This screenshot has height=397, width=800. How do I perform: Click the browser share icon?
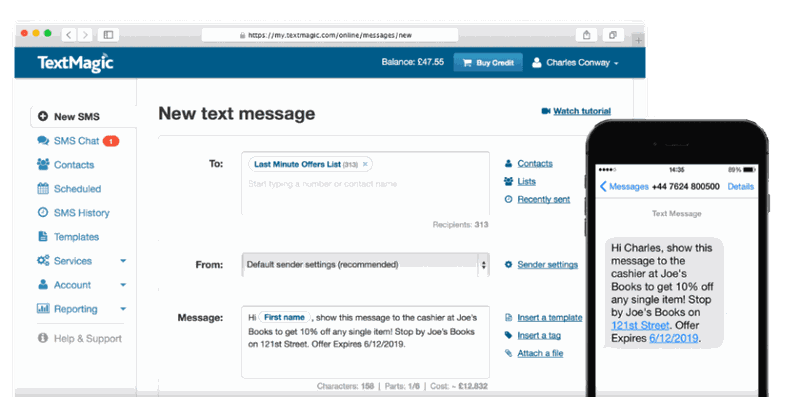(x=587, y=35)
